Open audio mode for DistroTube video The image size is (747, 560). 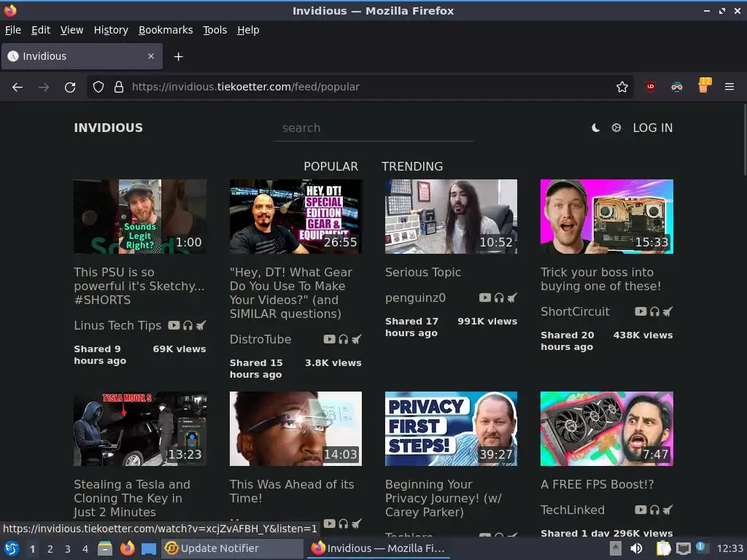[343, 339]
